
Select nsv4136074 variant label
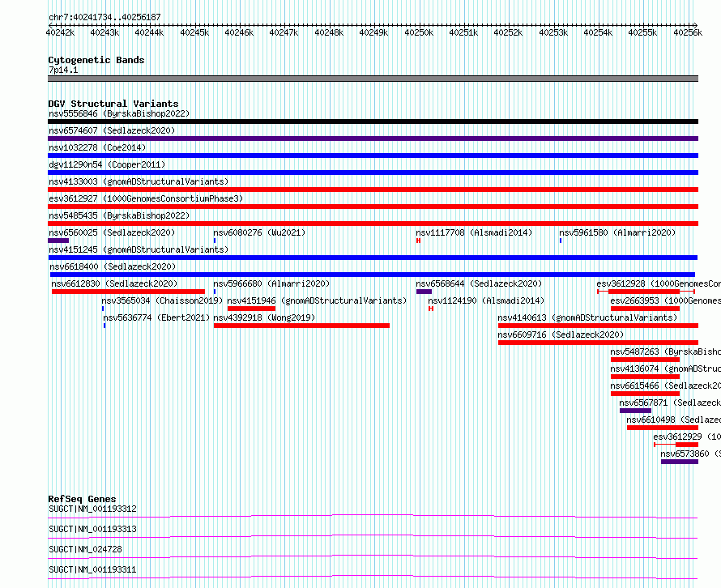(x=665, y=369)
